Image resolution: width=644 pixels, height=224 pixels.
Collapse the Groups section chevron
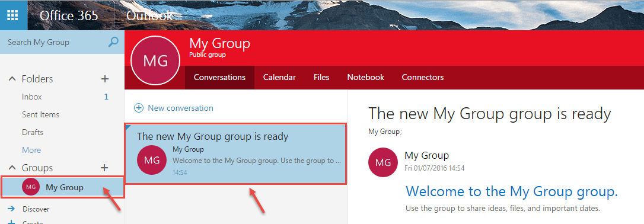[12, 168]
